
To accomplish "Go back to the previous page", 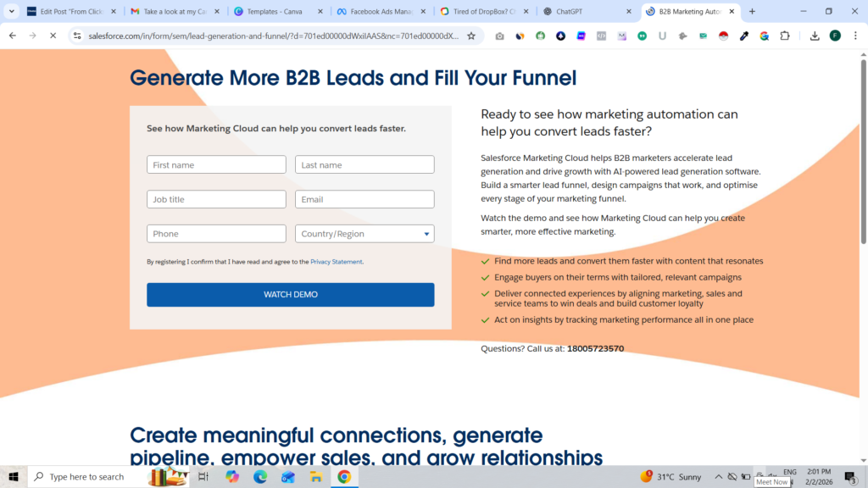I will coord(12,36).
